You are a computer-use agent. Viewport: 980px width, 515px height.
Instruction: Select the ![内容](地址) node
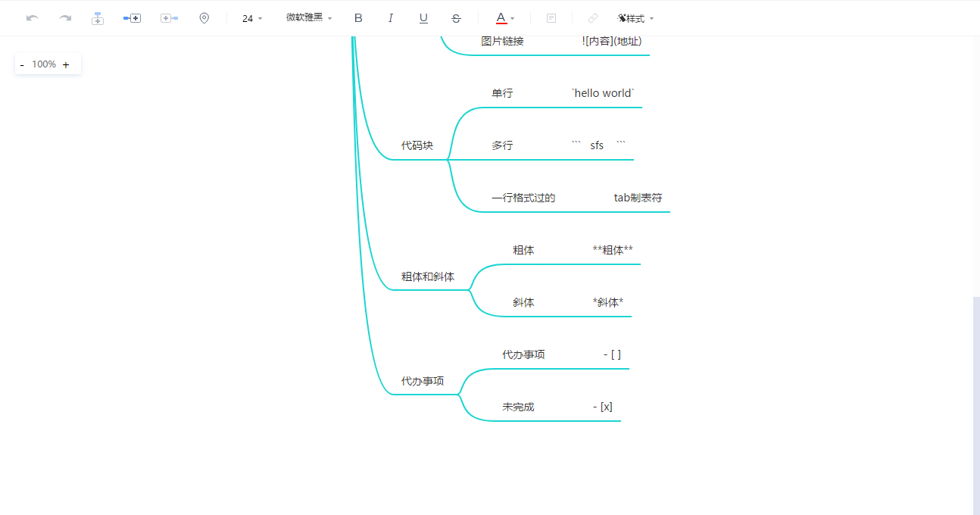click(612, 41)
